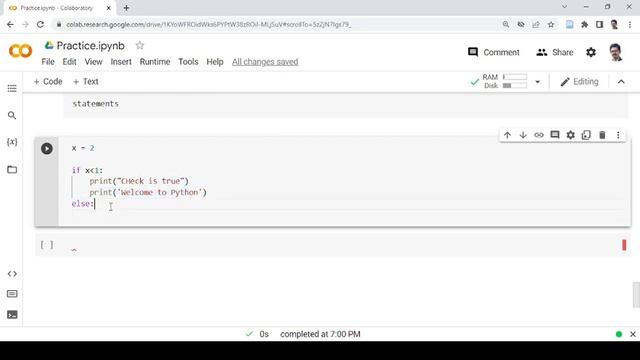
Task: Collapse the header with the chevron-up toggle
Action: coord(621,82)
